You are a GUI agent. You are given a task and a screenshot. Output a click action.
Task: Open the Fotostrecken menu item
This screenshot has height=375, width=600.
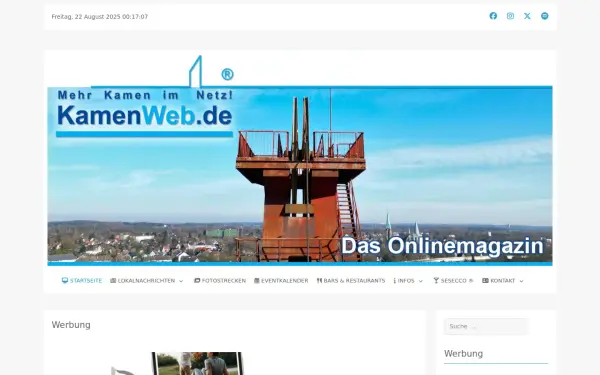[x=220, y=280]
